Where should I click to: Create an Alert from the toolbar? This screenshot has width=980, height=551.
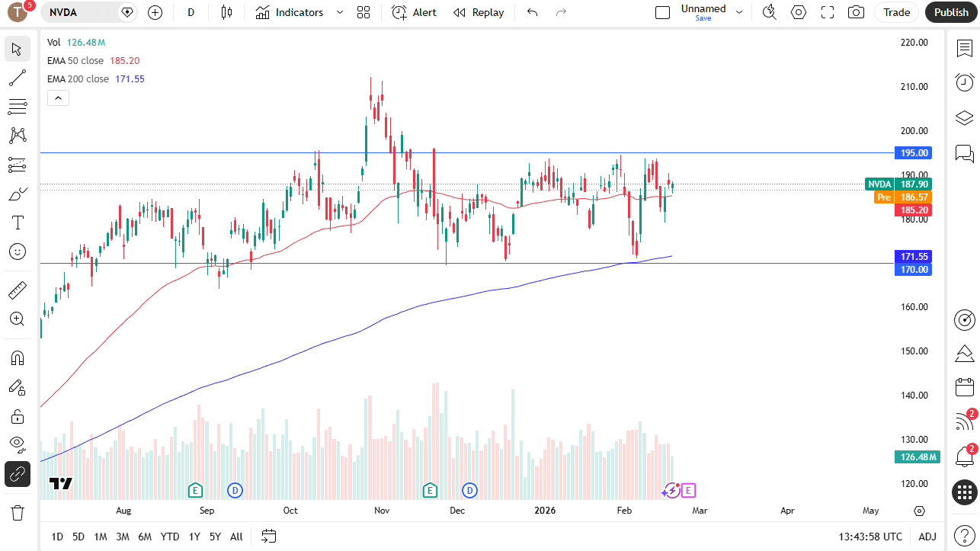point(415,12)
